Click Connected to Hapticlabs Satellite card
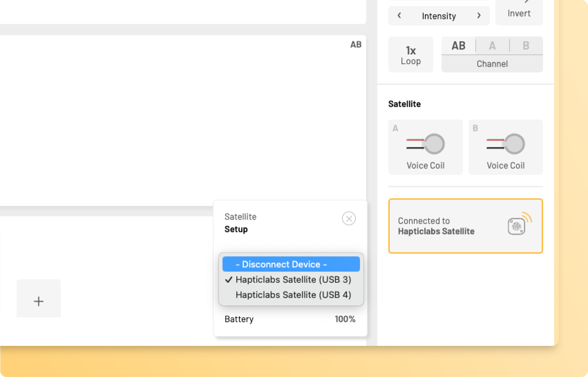The width and height of the screenshot is (588, 377). [x=466, y=226]
